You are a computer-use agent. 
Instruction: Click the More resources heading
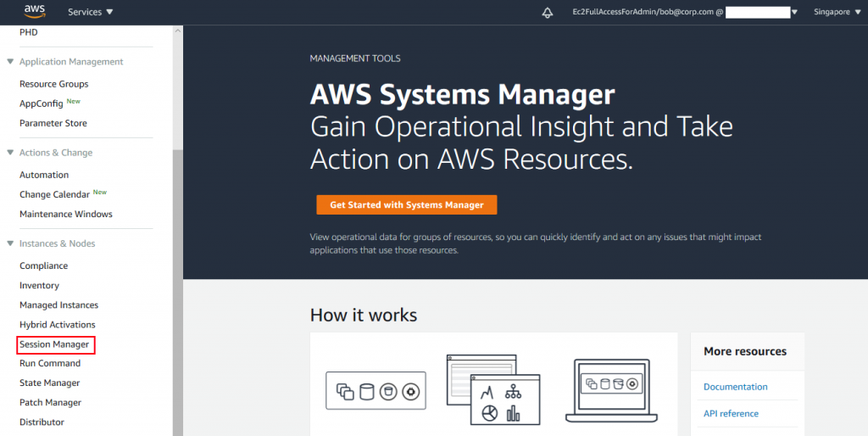(745, 351)
